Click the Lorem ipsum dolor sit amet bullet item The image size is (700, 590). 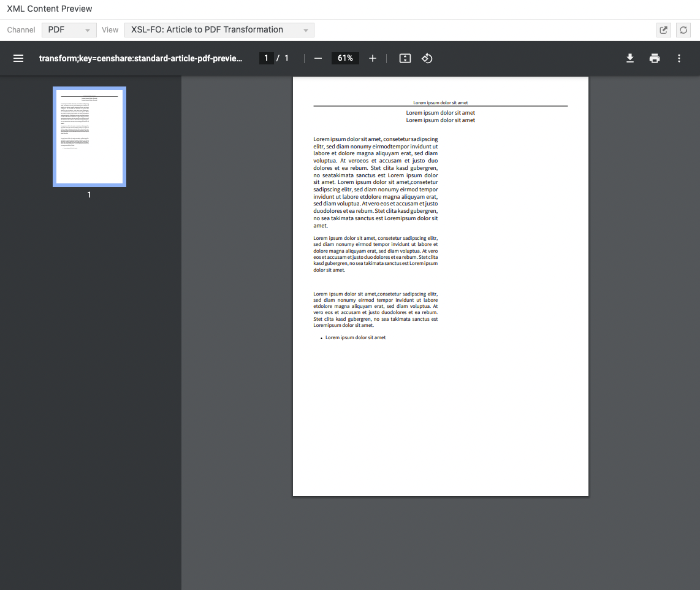tap(356, 337)
